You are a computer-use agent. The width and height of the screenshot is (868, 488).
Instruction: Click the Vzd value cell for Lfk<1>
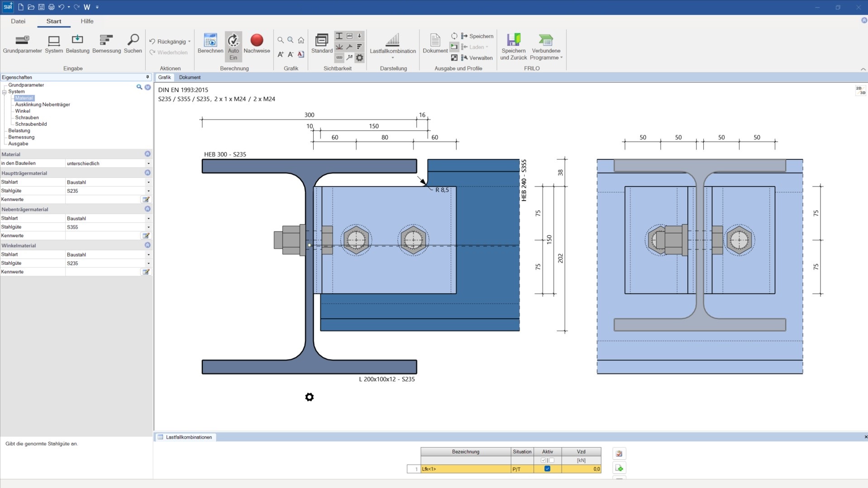click(x=581, y=469)
